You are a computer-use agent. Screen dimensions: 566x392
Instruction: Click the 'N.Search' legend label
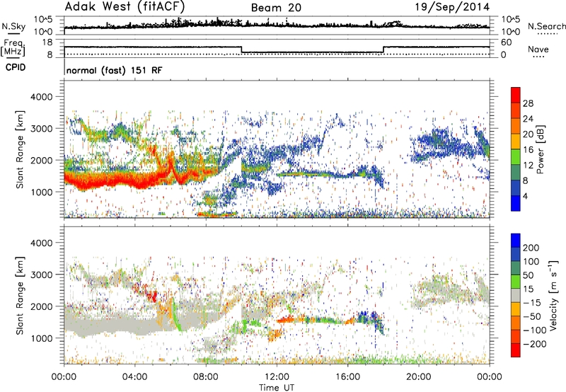547,26
